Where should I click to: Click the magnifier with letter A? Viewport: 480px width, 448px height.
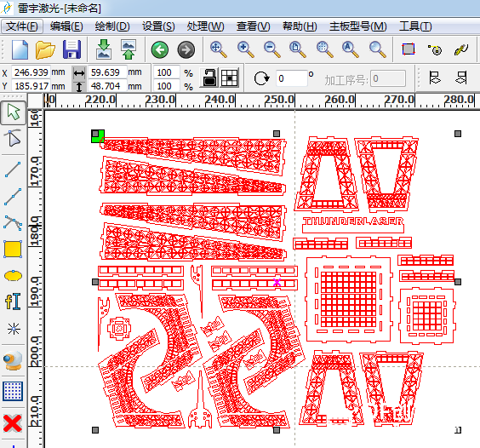tap(351, 49)
